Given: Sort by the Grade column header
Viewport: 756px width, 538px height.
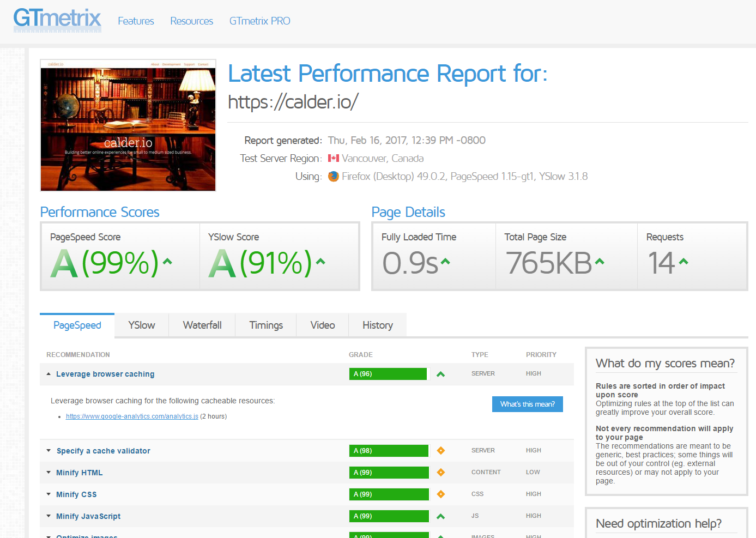Looking at the screenshot, I should (361, 355).
